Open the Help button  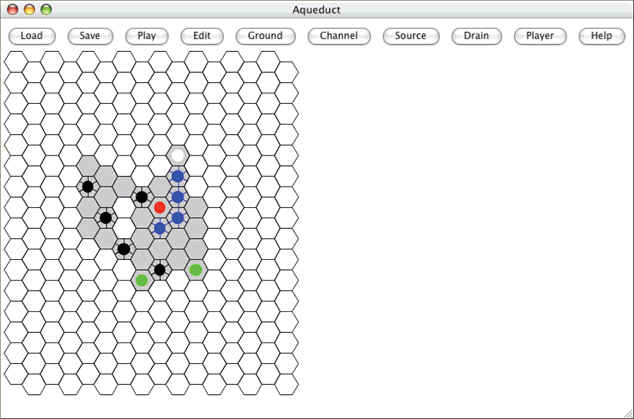coord(601,36)
